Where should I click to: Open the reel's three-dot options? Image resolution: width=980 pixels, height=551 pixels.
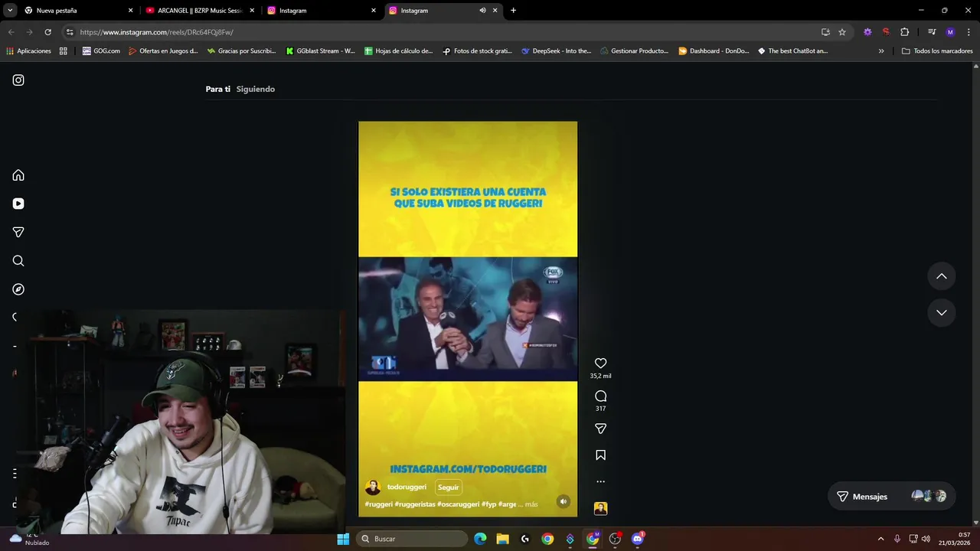[x=600, y=481]
